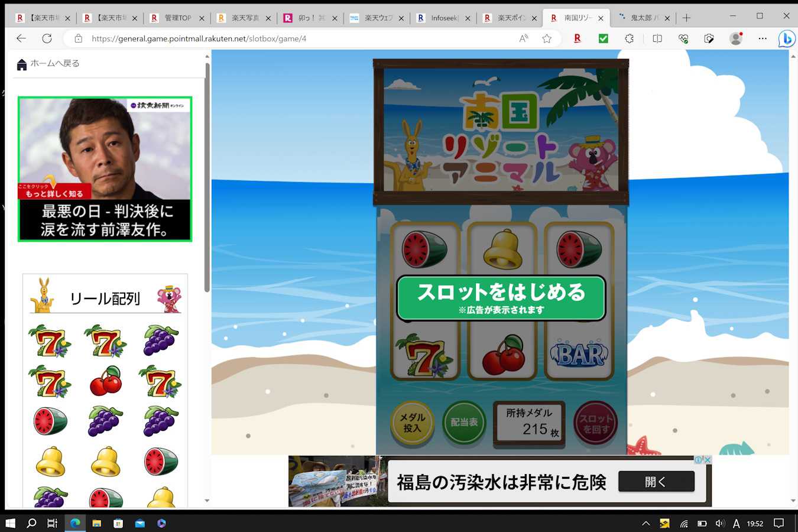Close the 管理TOP tab
798x532 pixels.
point(201,18)
